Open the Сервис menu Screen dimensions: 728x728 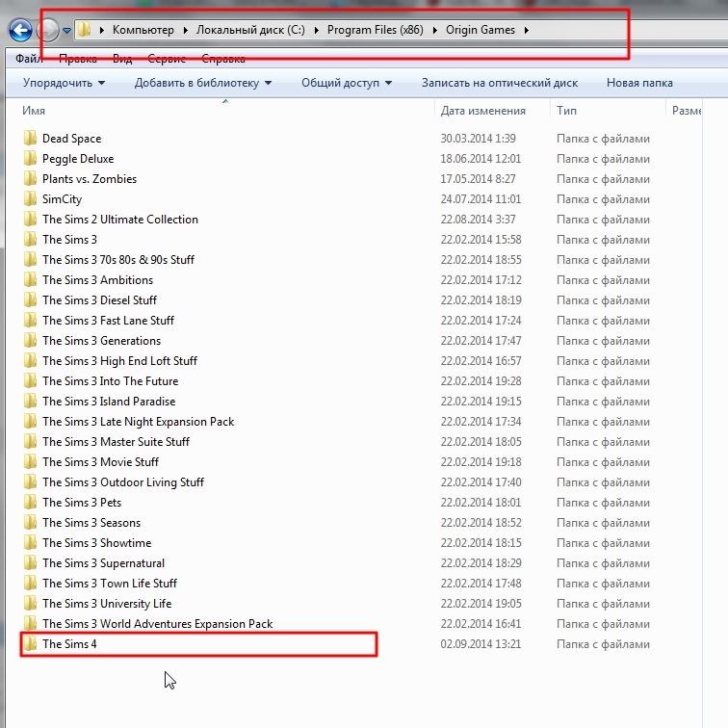[167, 59]
